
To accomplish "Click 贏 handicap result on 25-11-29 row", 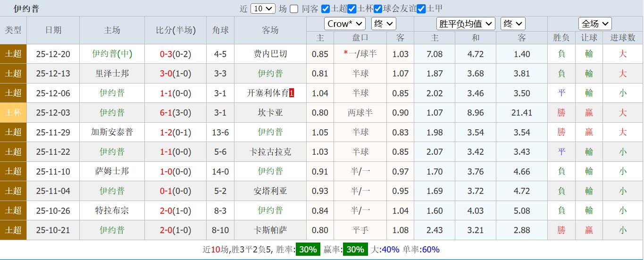I will pyautogui.click(x=589, y=132).
